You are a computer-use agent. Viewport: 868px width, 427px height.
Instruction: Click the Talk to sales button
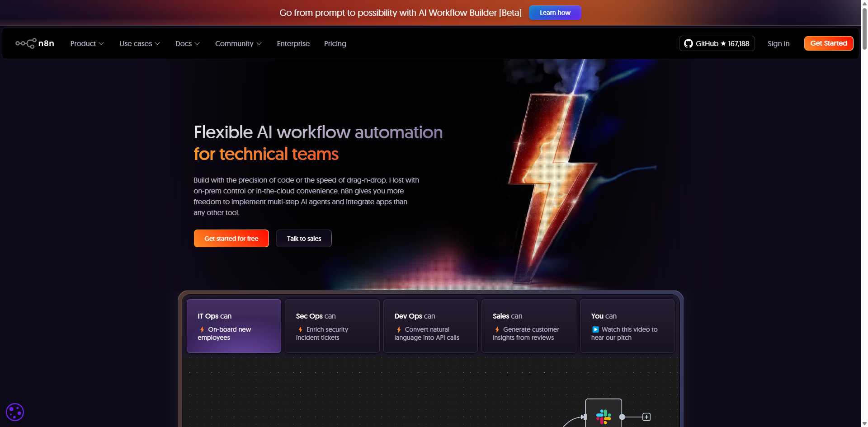[x=304, y=239]
